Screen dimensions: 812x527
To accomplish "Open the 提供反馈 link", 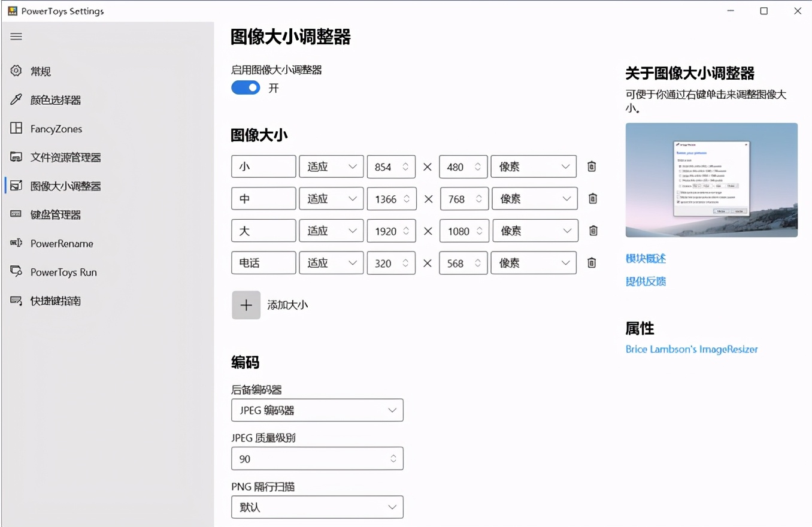I will (646, 281).
